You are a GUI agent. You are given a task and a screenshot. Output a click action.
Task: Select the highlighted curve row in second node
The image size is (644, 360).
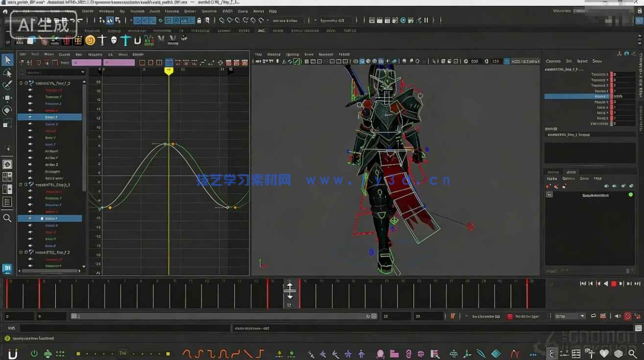50,218
